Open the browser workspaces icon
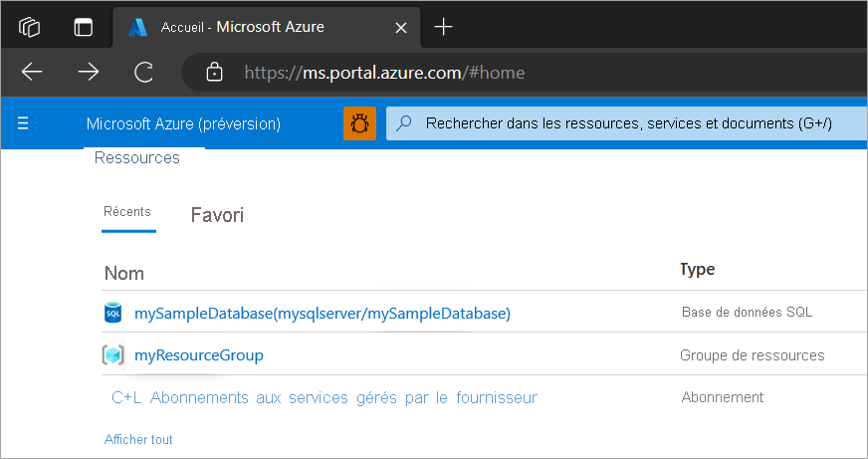The height and width of the screenshot is (459, 868). pyautogui.click(x=29, y=27)
